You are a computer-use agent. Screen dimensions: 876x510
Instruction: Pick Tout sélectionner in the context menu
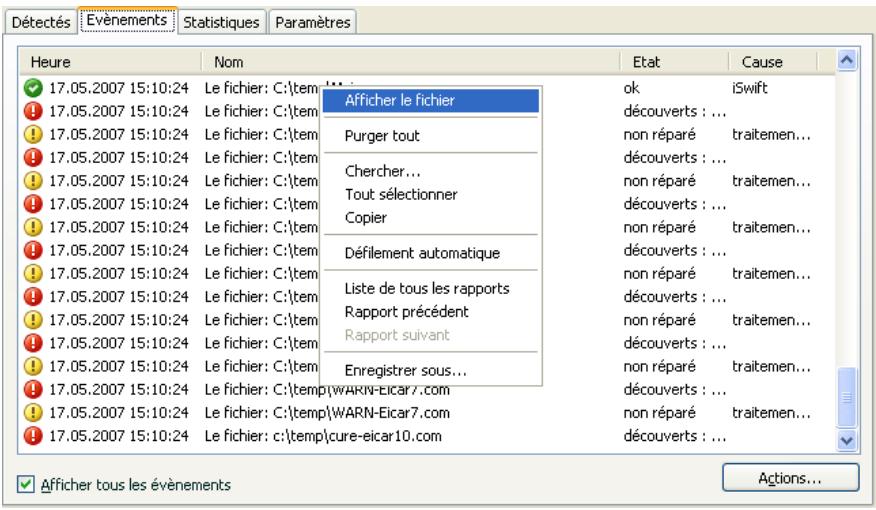(x=431, y=194)
